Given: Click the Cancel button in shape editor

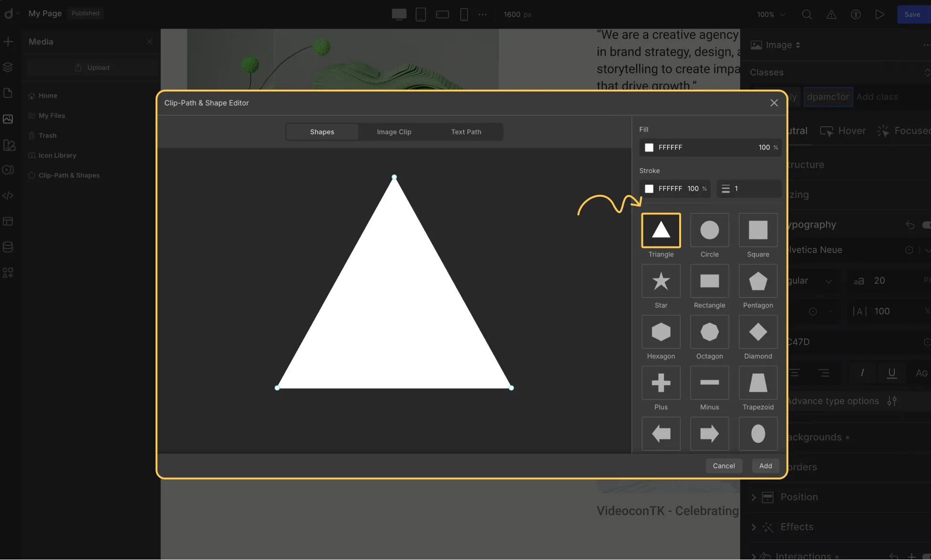Looking at the screenshot, I should tap(724, 466).
